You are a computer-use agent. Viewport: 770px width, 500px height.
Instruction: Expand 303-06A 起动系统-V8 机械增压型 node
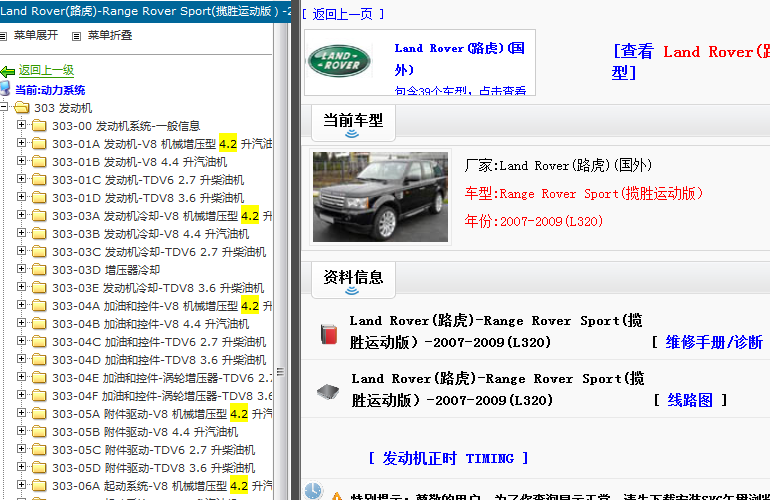point(21,484)
